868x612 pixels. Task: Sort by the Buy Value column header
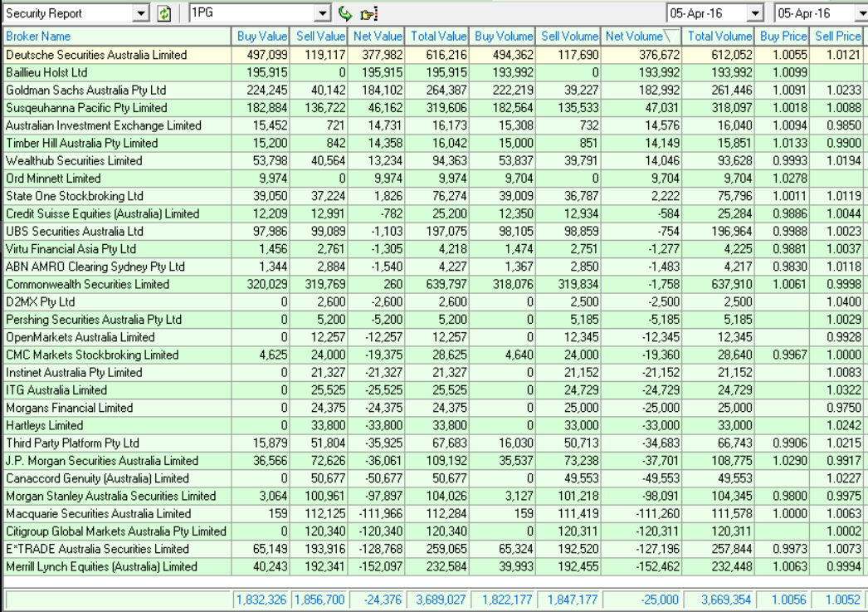point(261,37)
